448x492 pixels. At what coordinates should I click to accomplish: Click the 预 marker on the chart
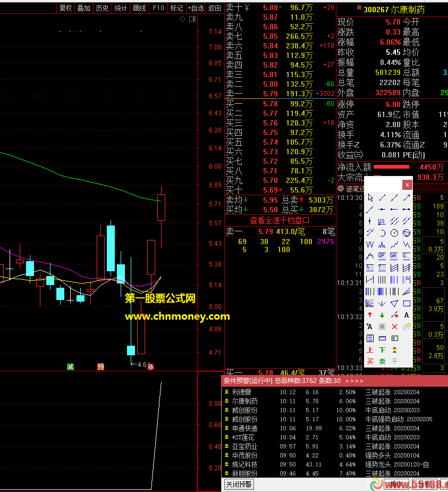point(100,367)
